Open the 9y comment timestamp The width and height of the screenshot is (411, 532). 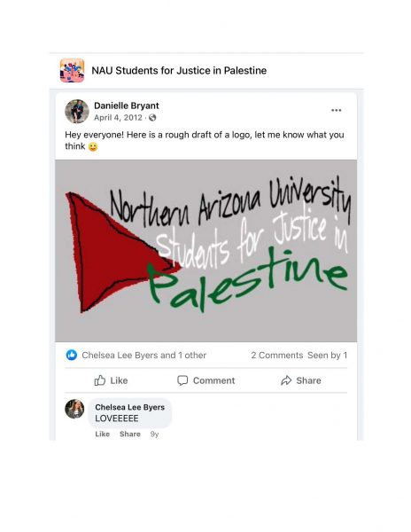click(x=154, y=434)
